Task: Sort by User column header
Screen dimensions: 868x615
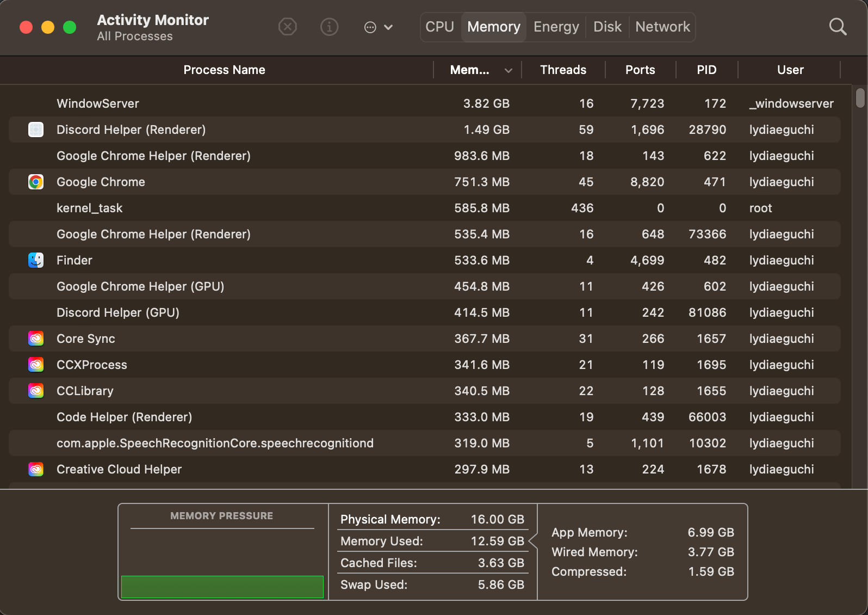Action: click(x=790, y=70)
